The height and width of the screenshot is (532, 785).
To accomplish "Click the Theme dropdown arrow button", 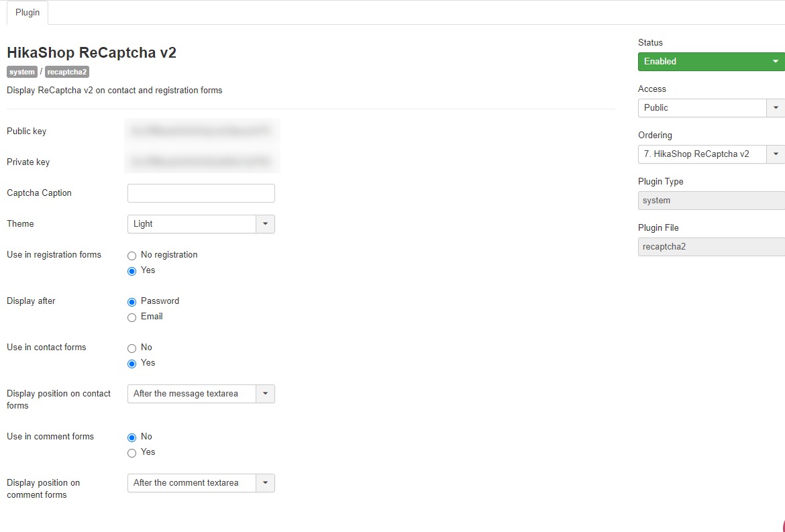I will (x=265, y=224).
